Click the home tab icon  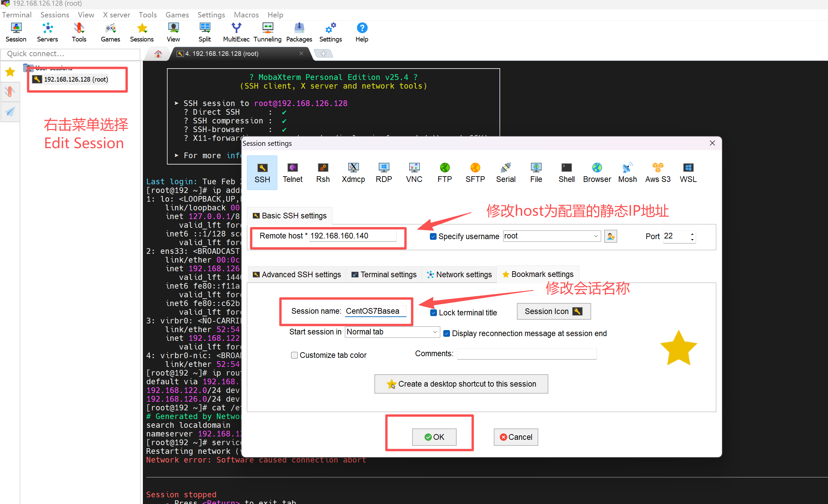point(158,54)
